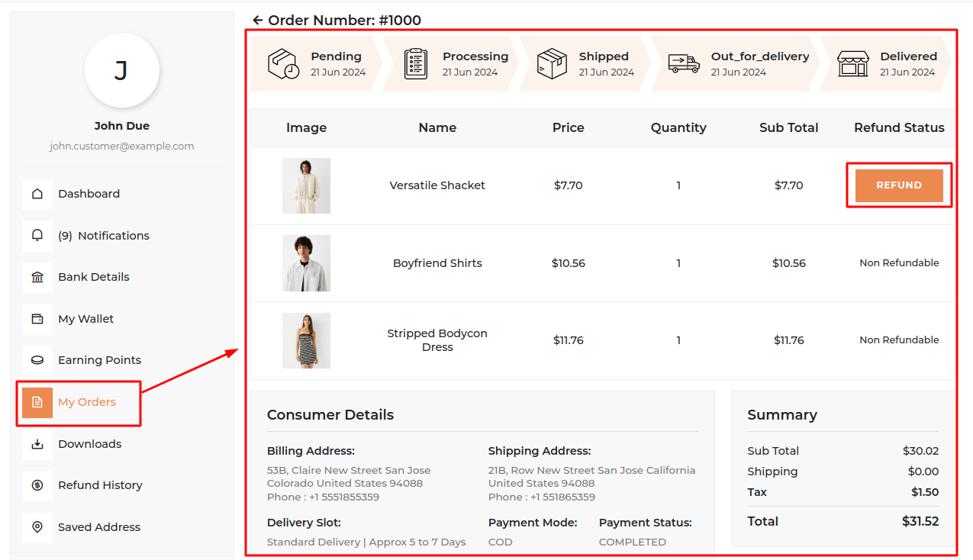Click the back arrow beside Order Number

[x=258, y=21]
